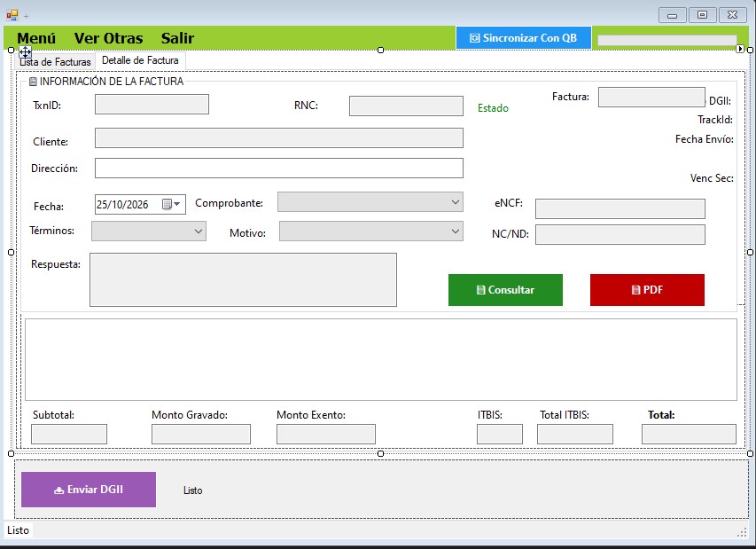Viewport: 756px width, 549px height.
Task: Expand the Comprobante combo box
Action: (x=456, y=201)
